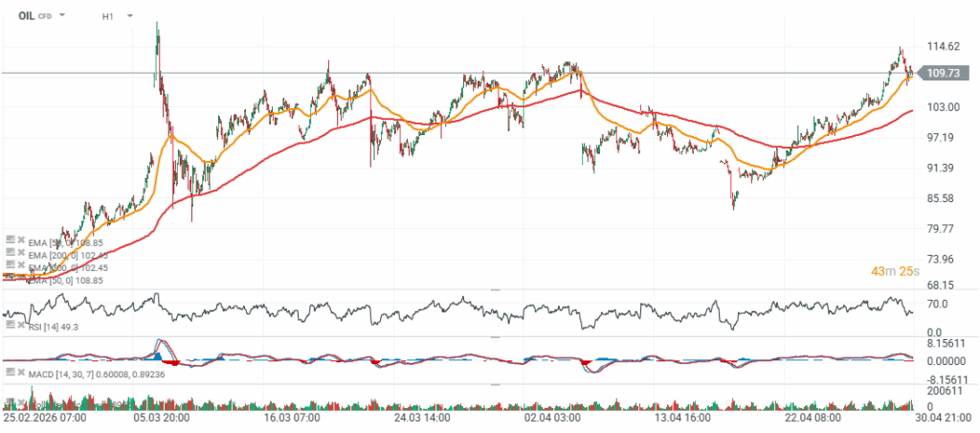Click the OIL symbol name
The width and height of the screenshot is (980, 433).
pyautogui.click(x=27, y=15)
